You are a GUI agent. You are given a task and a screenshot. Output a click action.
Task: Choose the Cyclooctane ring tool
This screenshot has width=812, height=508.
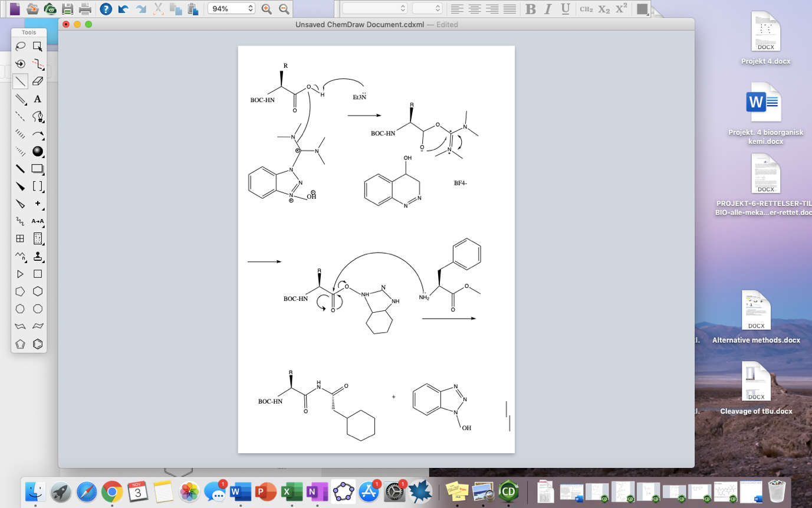(x=38, y=309)
